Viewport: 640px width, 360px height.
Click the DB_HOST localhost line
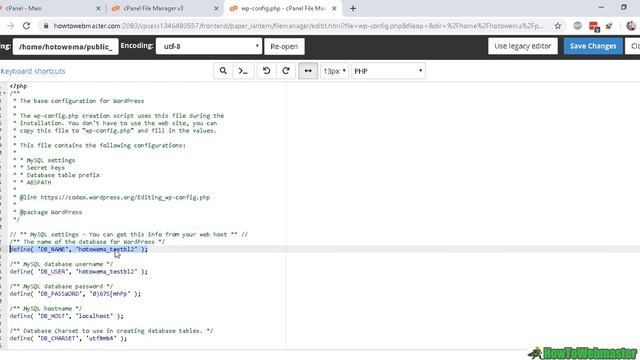click(66, 316)
